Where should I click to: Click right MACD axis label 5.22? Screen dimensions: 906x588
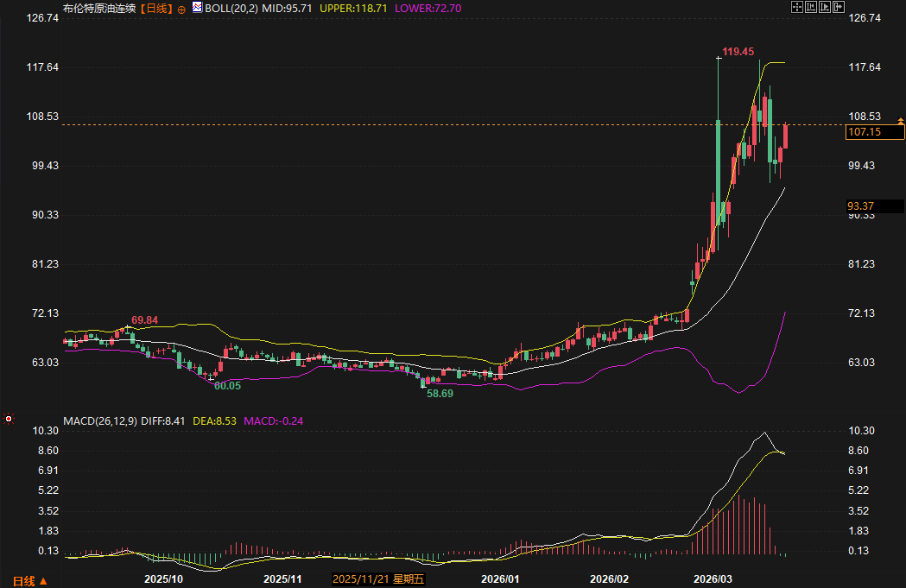(858, 490)
